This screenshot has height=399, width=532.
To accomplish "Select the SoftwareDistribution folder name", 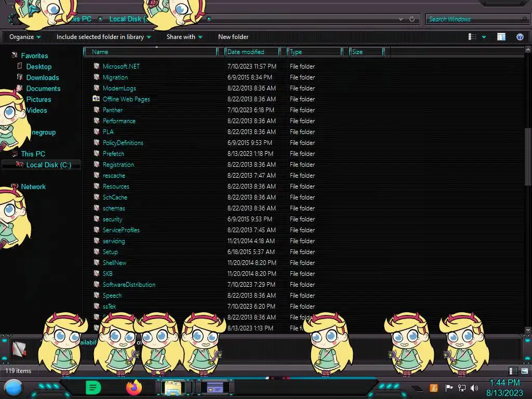I will pos(129,284).
